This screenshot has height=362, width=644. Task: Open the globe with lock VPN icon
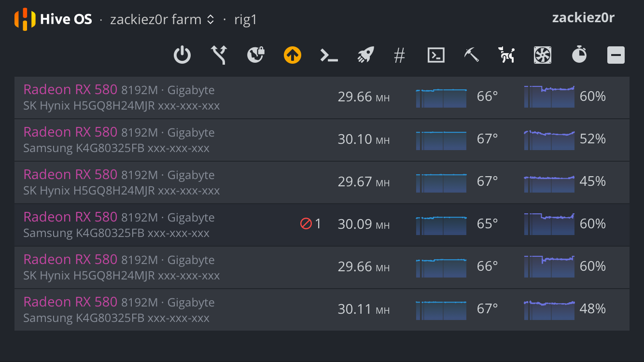tap(256, 55)
